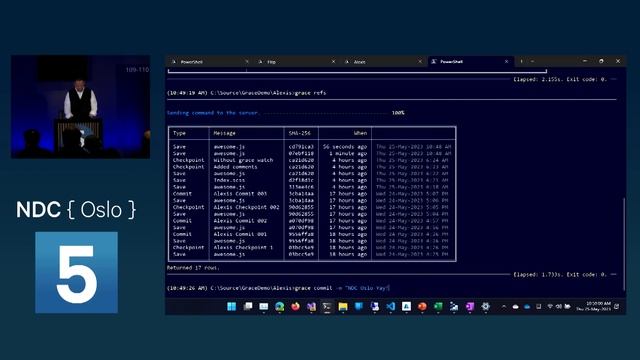Click the battery tray icon
Viewport: 640px width, 360px height.
[x=567, y=307]
